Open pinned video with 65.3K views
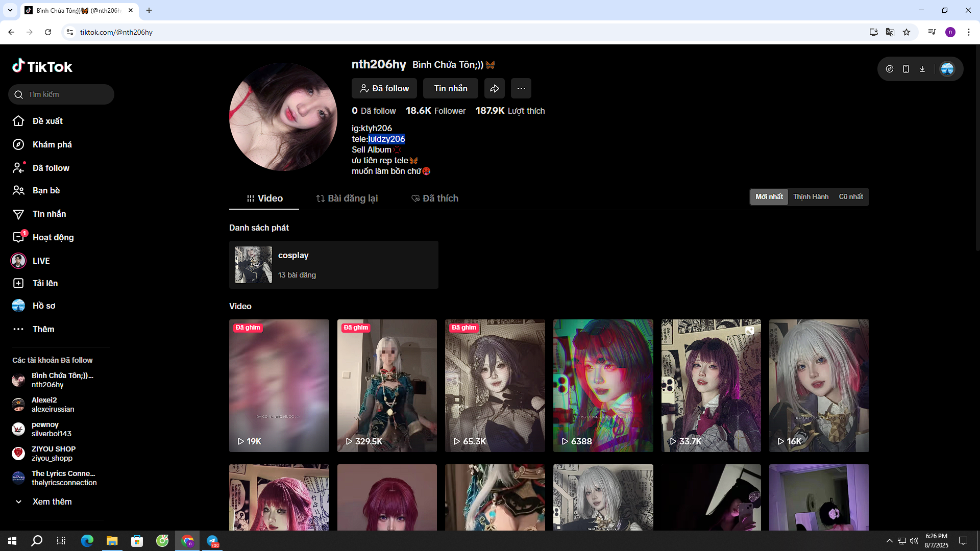This screenshot has width=980, height=551. [x=495, y=386]
